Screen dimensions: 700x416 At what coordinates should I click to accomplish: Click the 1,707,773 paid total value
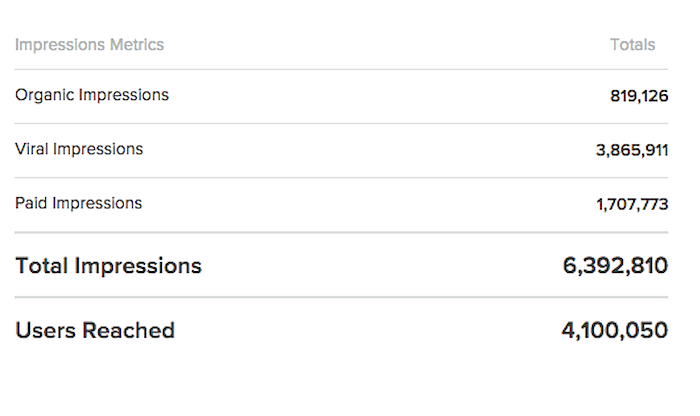click(632, 204)
